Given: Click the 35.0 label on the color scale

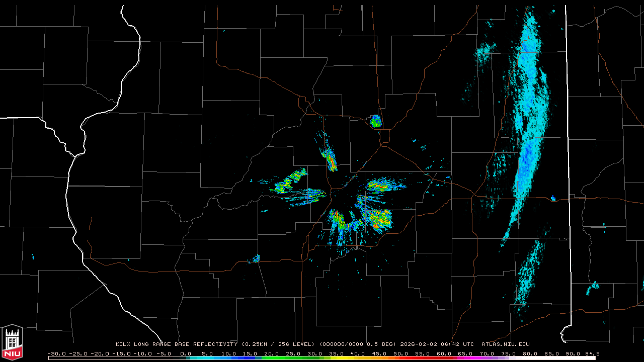Looking at the screenshot, I should coord(337,353).
